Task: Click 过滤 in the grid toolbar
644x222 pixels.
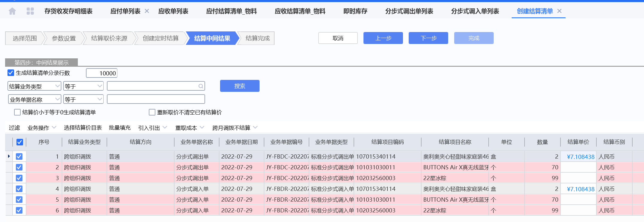Action: tap(14, 128)
